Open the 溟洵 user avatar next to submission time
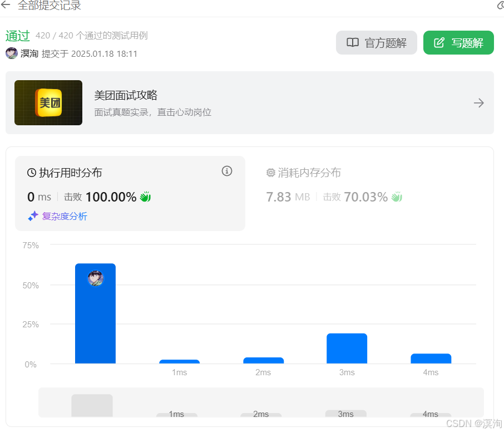The height and width of the screenshot is (432, 504). (12, 53)
